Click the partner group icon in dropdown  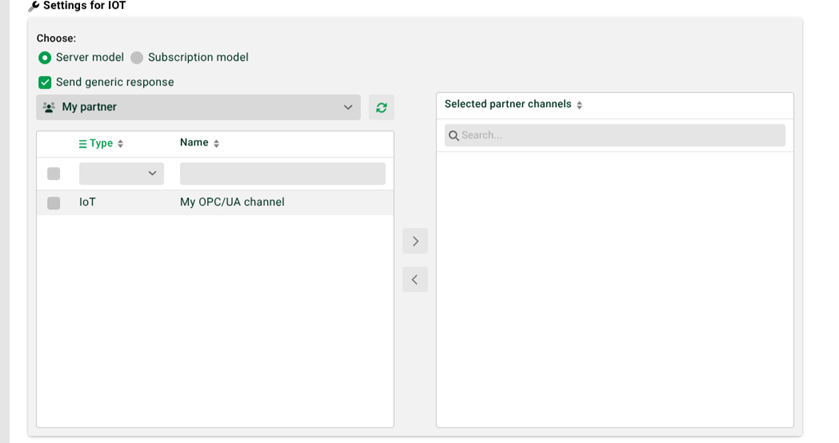(49, 107)
